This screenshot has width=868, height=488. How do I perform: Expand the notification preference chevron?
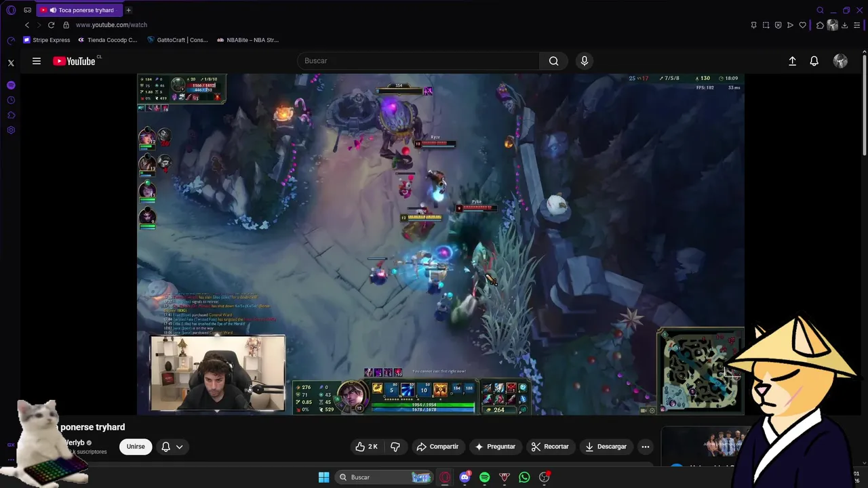(179, 447)
